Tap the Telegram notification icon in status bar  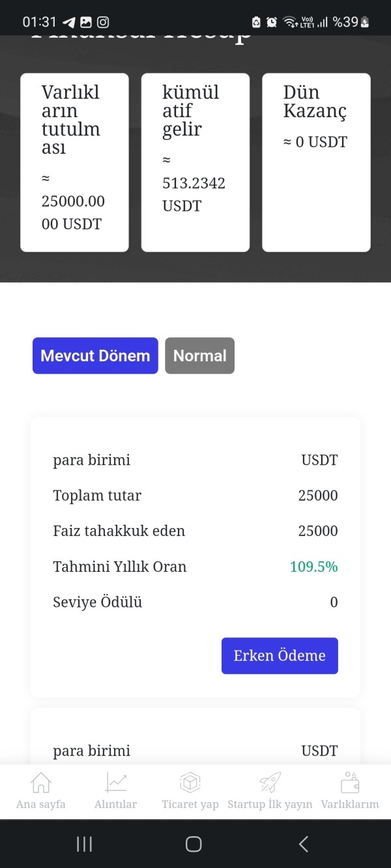click(68, 22)
